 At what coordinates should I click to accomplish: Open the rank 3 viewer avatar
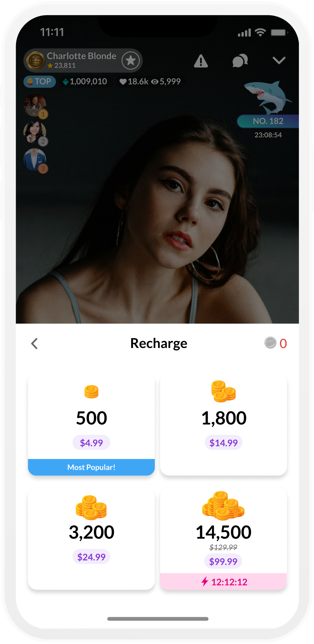pos(35,160)
